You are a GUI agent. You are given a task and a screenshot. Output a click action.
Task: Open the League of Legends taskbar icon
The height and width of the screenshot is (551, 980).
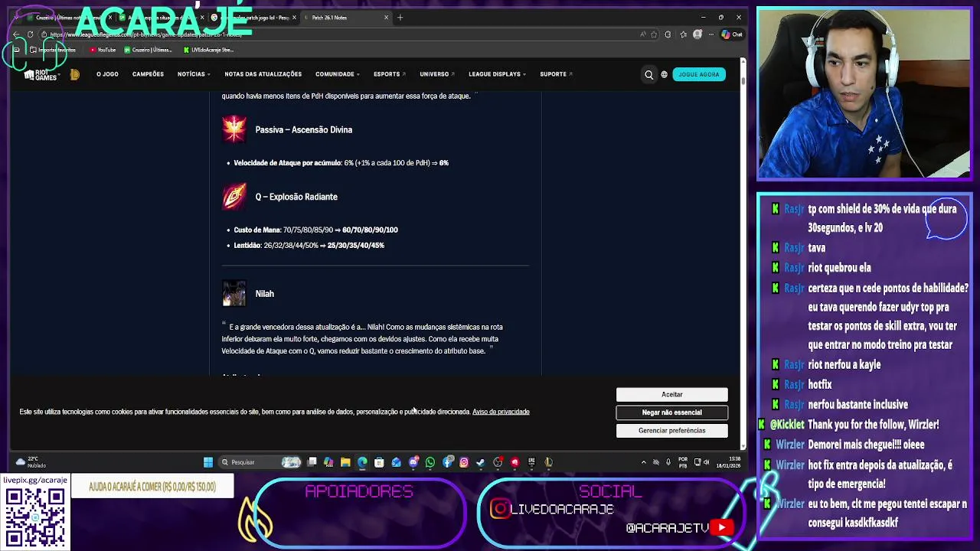click(x=548, y=462)
